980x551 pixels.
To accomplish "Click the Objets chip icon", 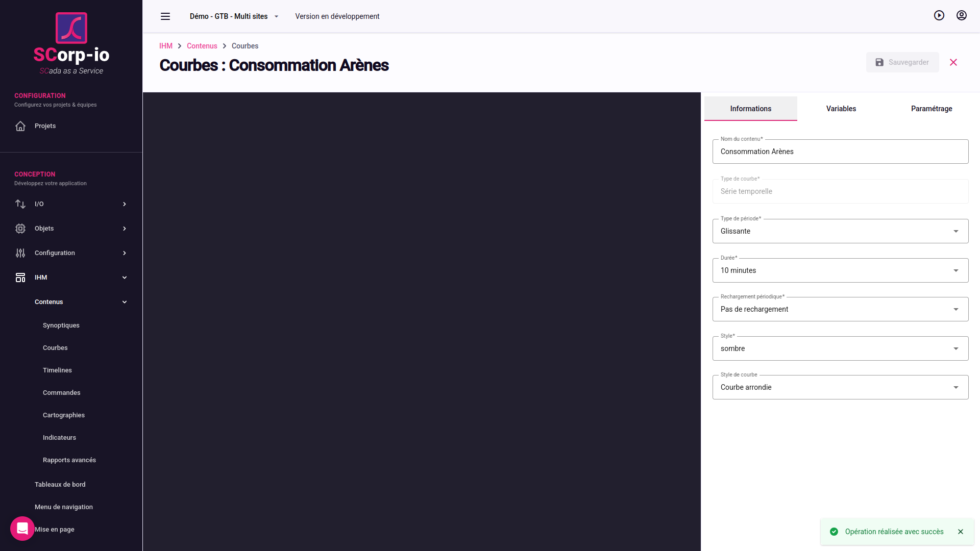I will tap(20, 229).
